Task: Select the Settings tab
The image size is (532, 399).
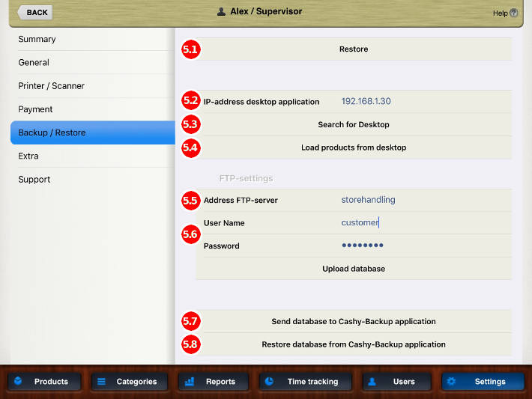Action: point(482,381)
